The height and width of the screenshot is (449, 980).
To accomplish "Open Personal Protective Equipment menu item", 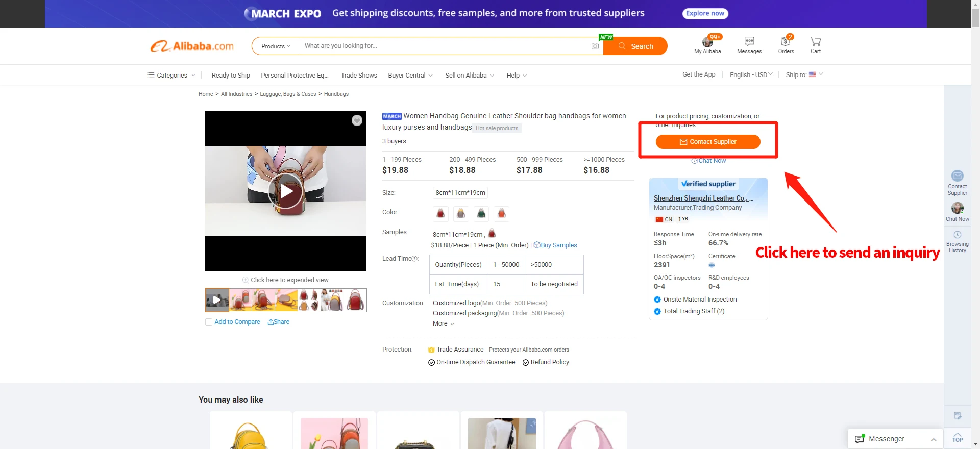I will 295,76.
